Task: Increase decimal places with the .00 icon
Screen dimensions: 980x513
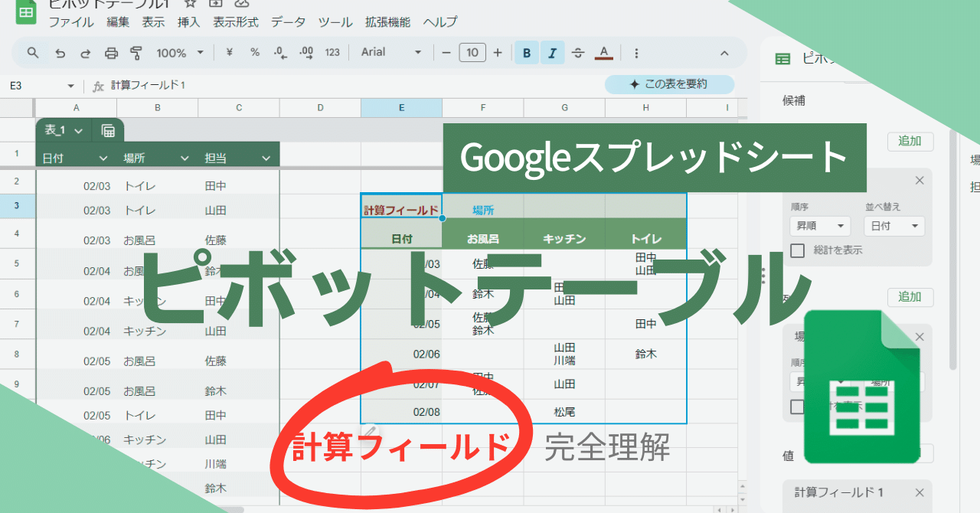Action: 305,53
